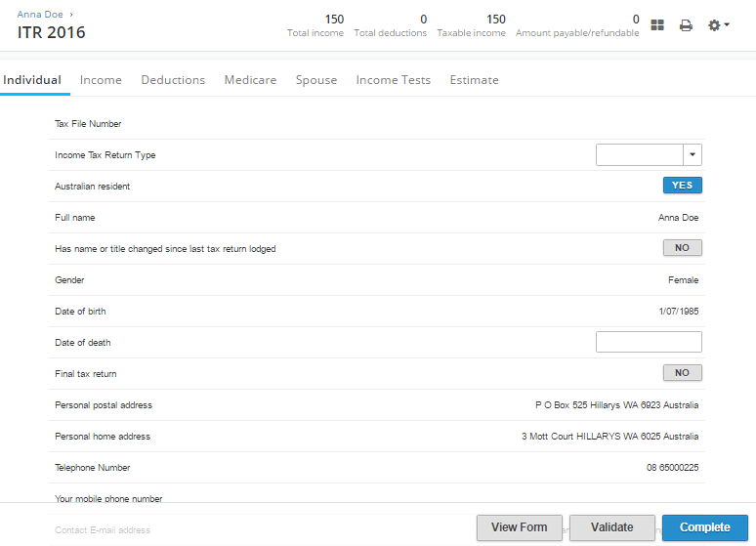Click the Total income value 150
The height and width of the screenshot is (546, 756).
click(x=334, y=20)
